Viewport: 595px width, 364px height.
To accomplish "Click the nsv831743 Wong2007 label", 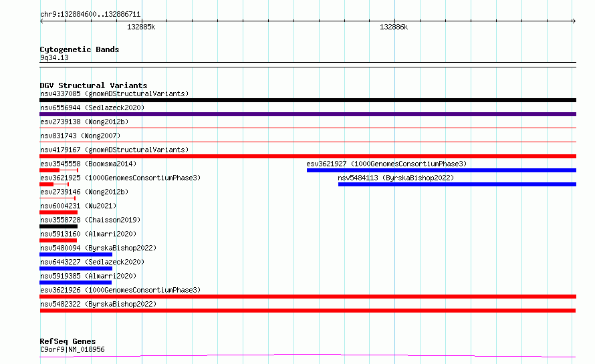I will pos(80,136).
